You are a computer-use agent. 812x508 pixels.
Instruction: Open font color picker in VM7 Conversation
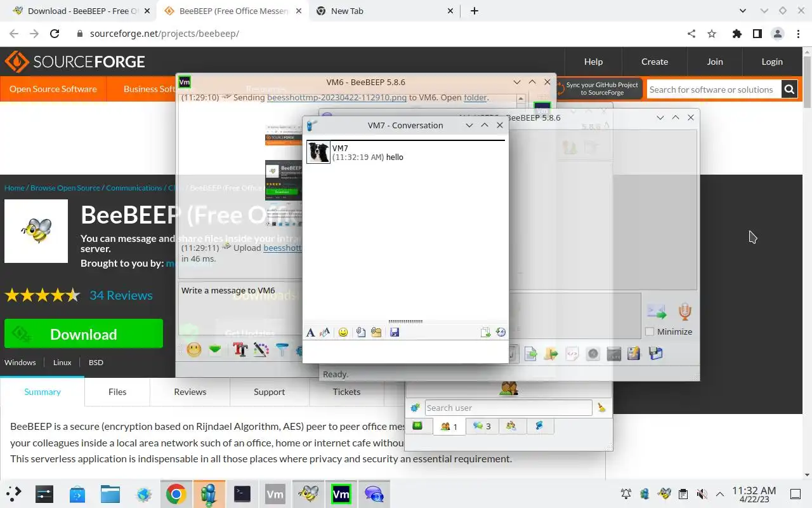pyautogui.click(x=325, y=332)
